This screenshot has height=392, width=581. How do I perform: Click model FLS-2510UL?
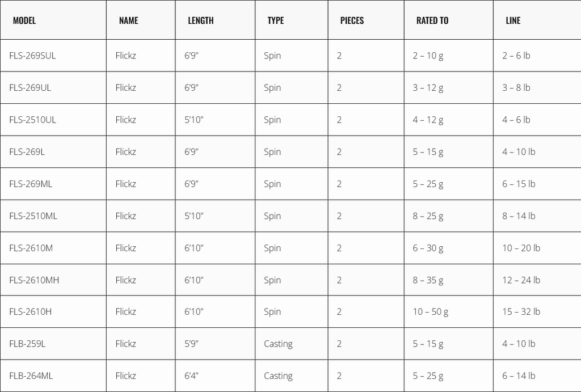32,120
